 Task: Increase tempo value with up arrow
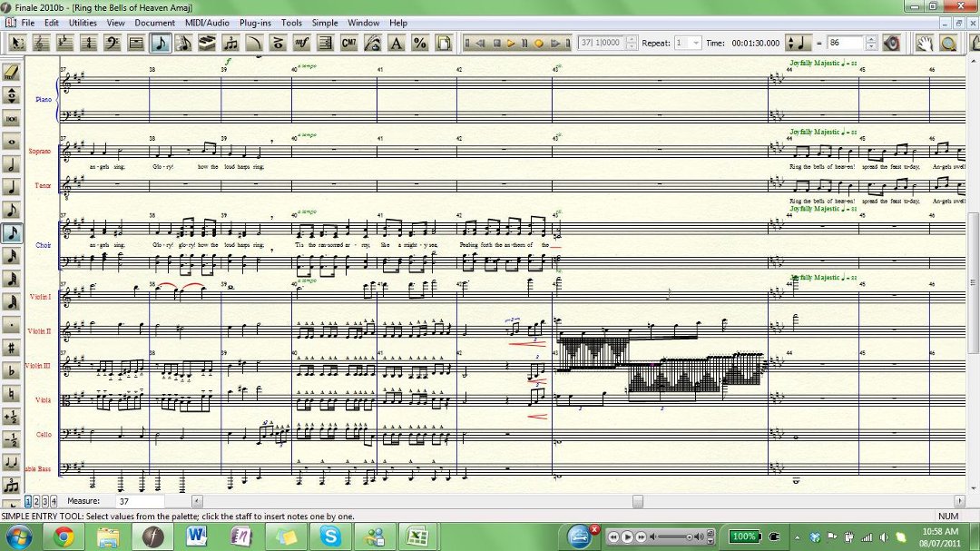tap(871, 39)
